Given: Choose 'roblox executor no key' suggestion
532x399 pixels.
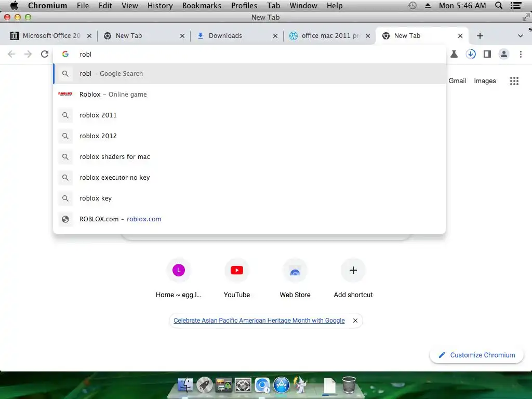Looking at the screenshot, I should pyautogui.click(x=249, y=178).
